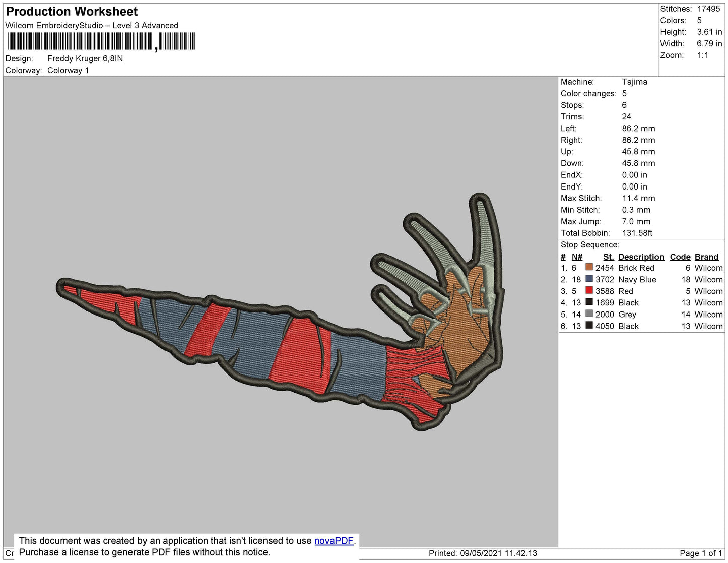Click the width value '6.79 in'
The height and width of the screenshot is (563, 728).
709,43
